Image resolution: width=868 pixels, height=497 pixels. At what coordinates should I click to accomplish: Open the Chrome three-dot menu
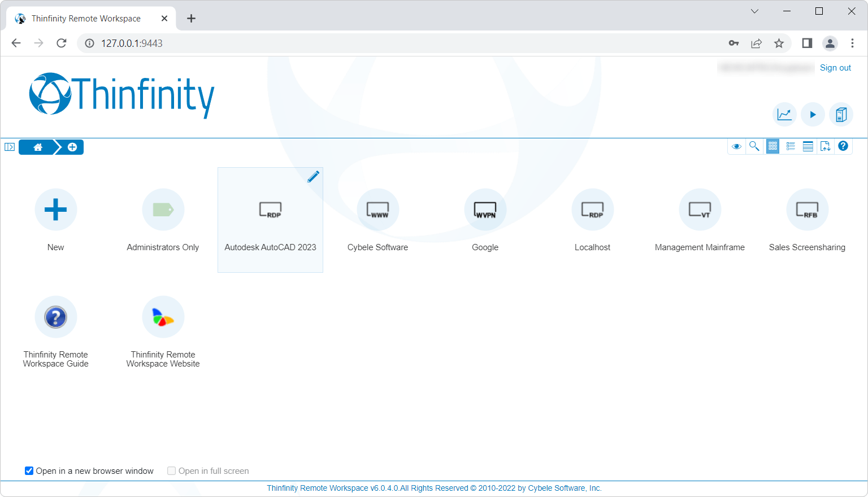pos(852,43)
